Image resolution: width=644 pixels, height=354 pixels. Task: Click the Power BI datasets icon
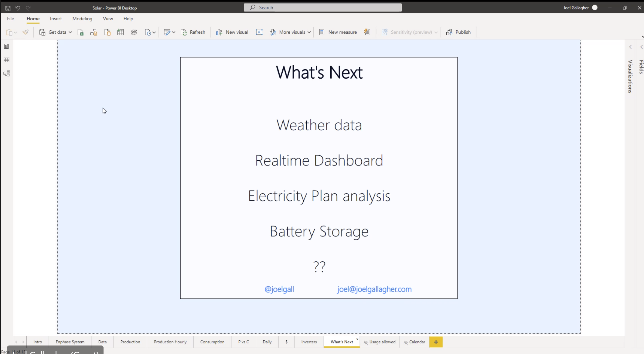click(94, 32)
